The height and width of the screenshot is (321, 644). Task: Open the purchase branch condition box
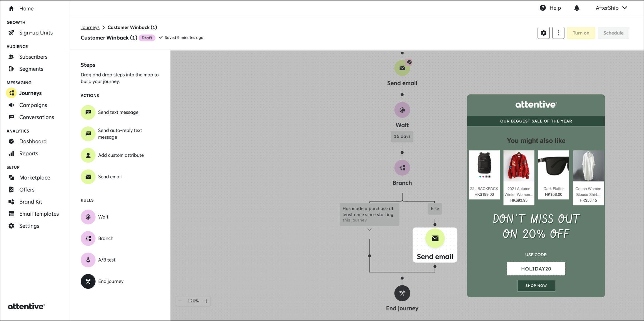click(x=369, y=214)
